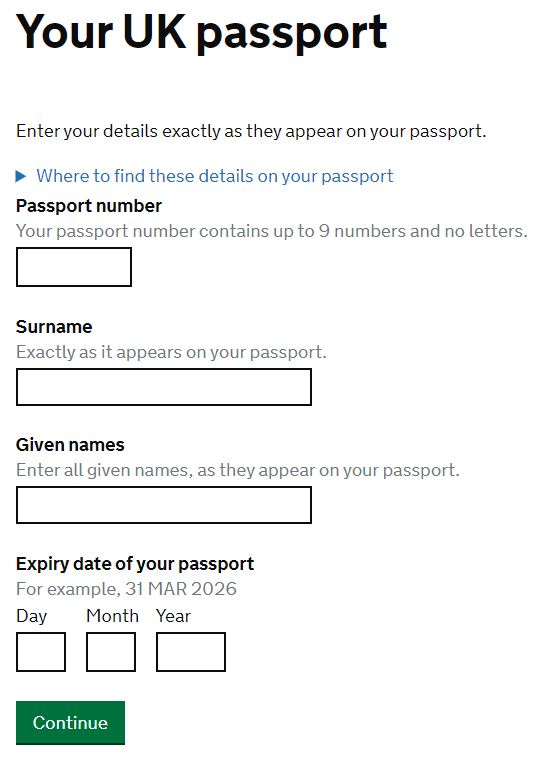Click 'Expiry date of your passport' legend

click(x=135, y=564)
